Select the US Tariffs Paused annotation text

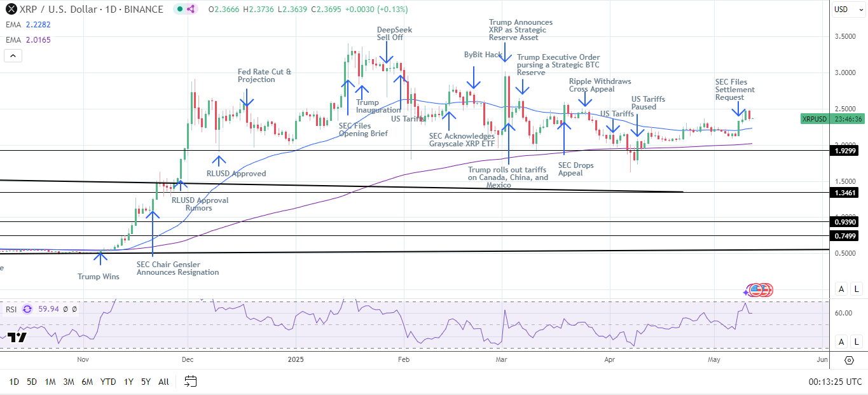point(648,103)
